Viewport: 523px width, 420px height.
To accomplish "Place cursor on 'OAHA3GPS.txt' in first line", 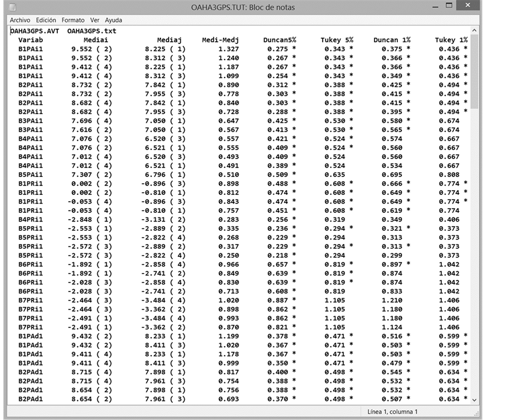I will [92, 31].
